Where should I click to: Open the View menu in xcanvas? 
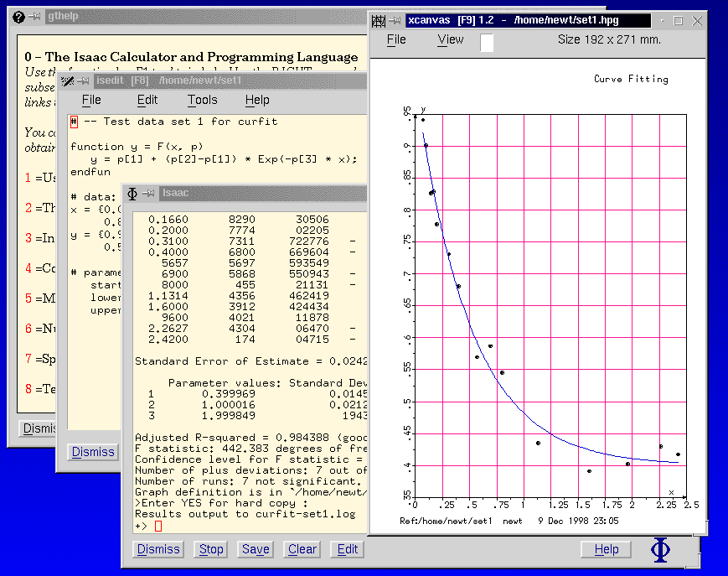pyautogui.click(x=450, y=39)
